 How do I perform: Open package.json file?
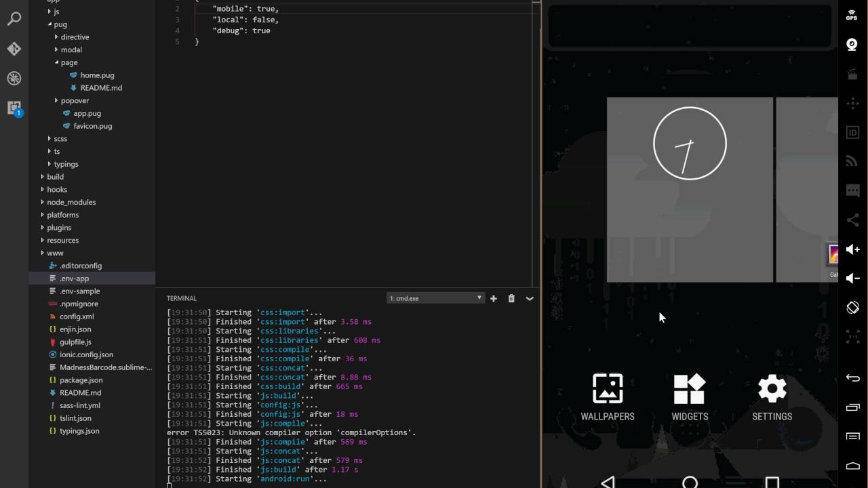tap(81, 380)
